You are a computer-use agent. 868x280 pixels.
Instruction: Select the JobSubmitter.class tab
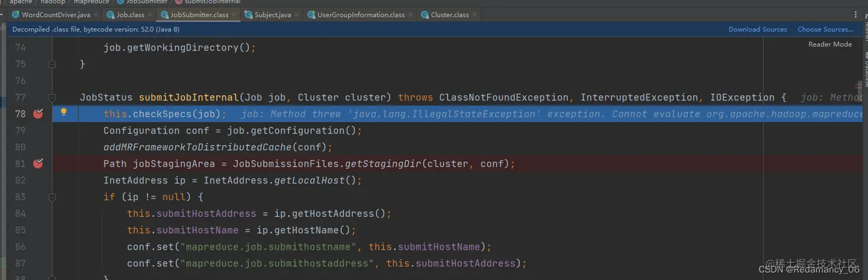coord(199,15)
